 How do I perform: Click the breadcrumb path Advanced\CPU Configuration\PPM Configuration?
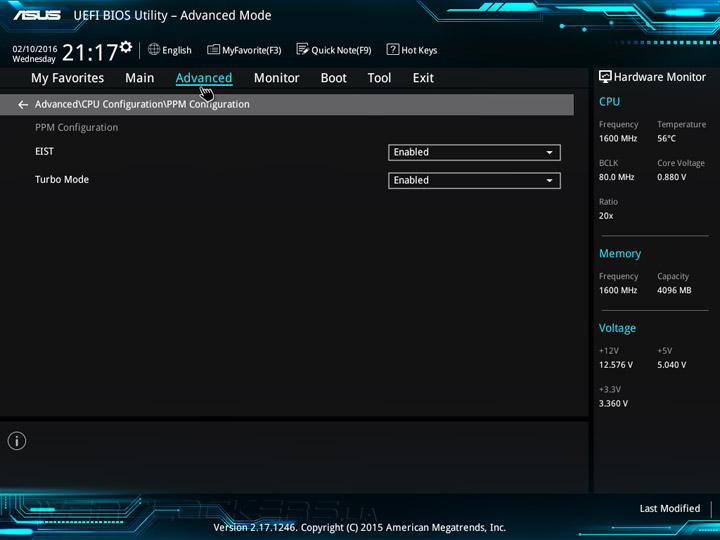(142, 104)
